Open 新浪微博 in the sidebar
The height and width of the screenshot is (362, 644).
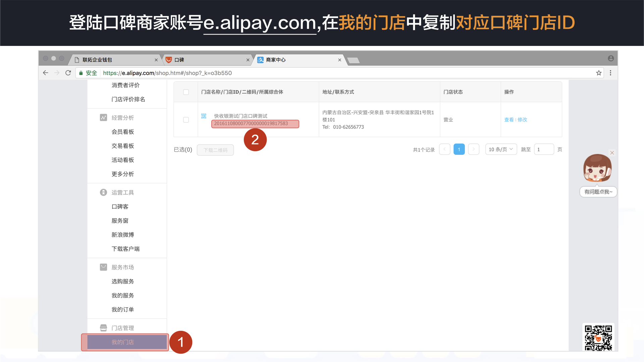[x=123, y=235]
